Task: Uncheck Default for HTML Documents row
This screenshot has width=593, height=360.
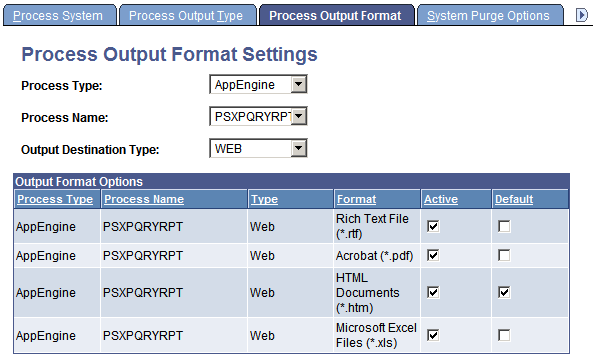Action: tap(504, 292)
